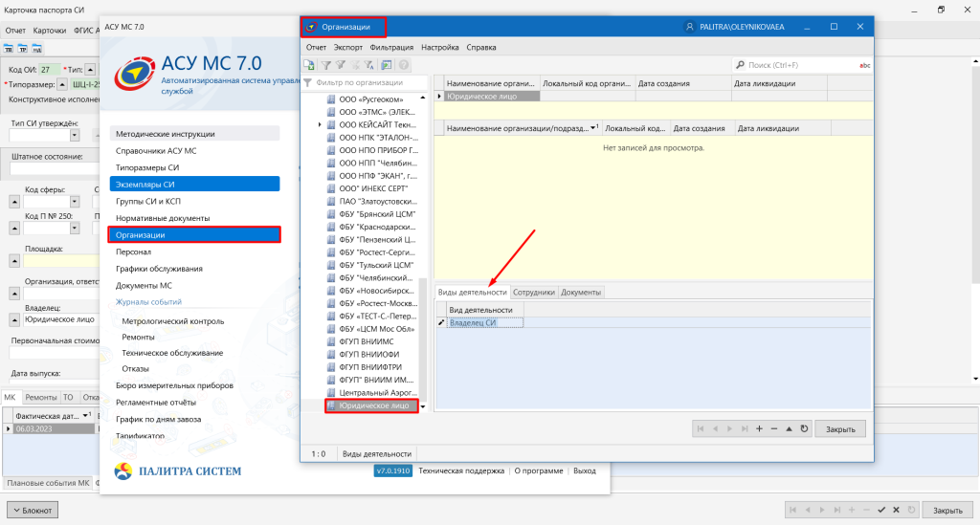Click last-record icon in Организации navigator

[x=745, y=428]
